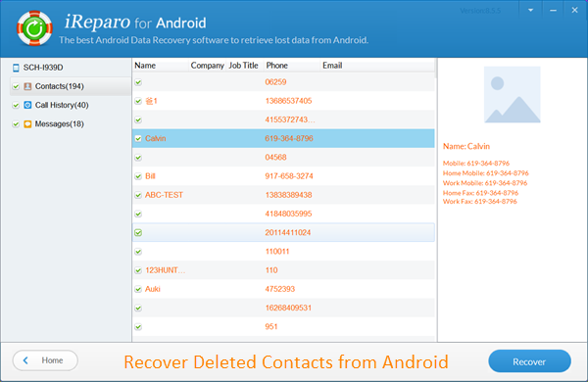This screenshot has height=382, width=588.
Task: Select the SCH-I939D device entry
Action: [43, 68]
